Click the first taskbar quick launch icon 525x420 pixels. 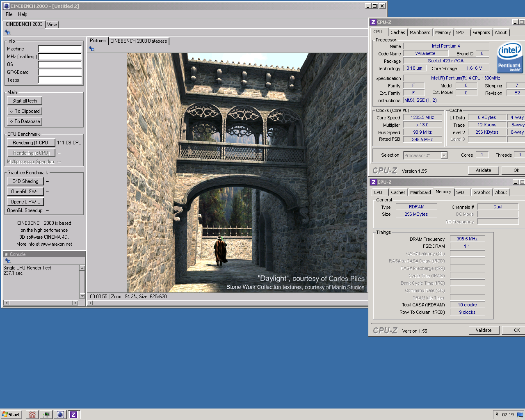click(x=32, y=415)
